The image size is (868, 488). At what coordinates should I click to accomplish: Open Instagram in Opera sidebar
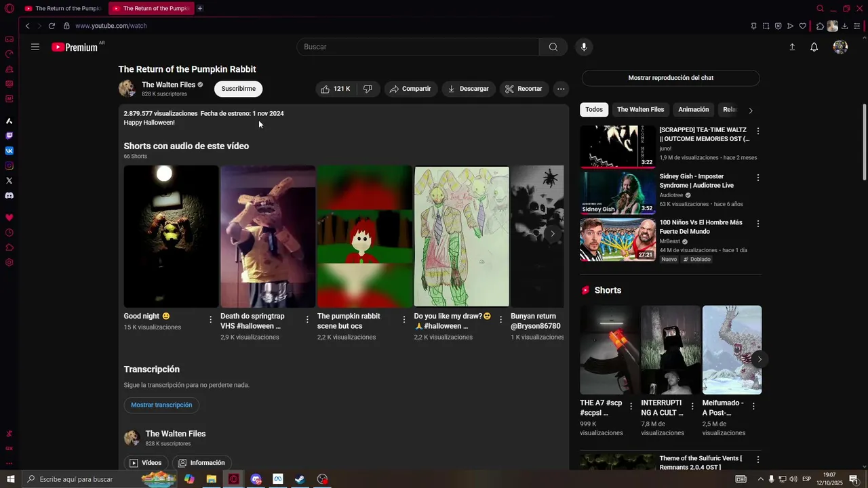[x=9, y=165]
